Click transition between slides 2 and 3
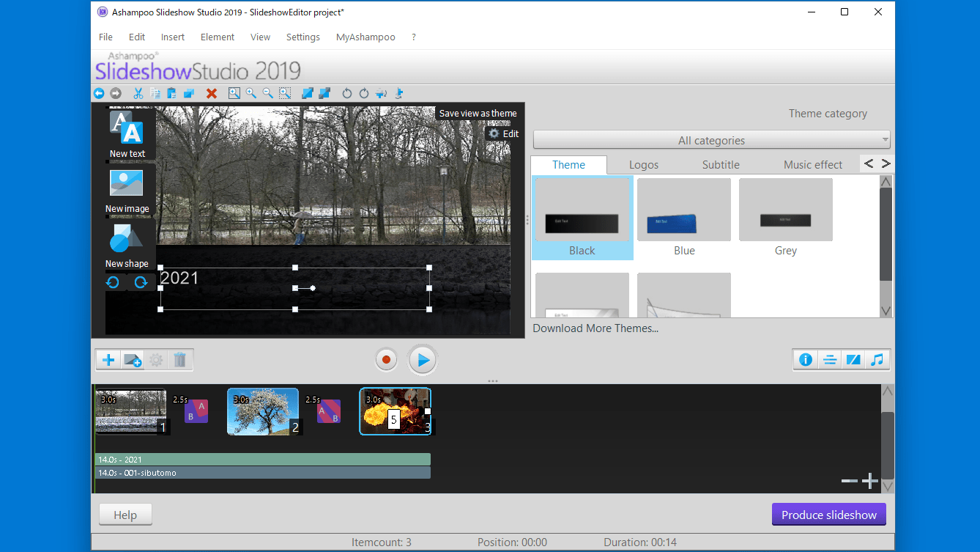Screen dimensions: 980x552 [329, 411]
